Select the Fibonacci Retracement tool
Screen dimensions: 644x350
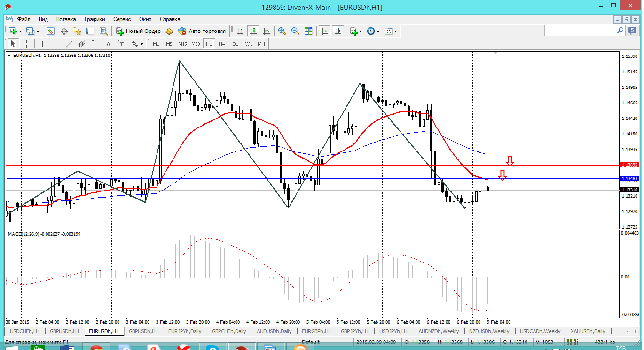click(95, 44)
